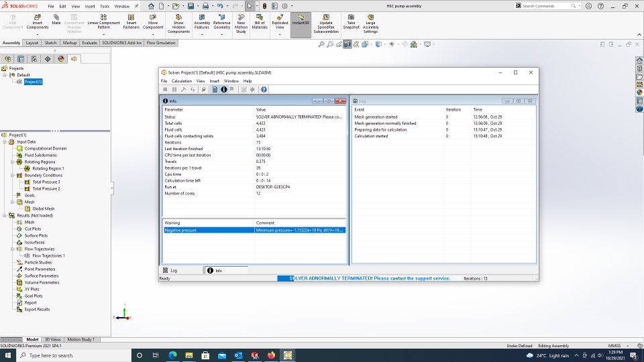
Task: Switch to the Log tab in Solver
Action: 174,270
